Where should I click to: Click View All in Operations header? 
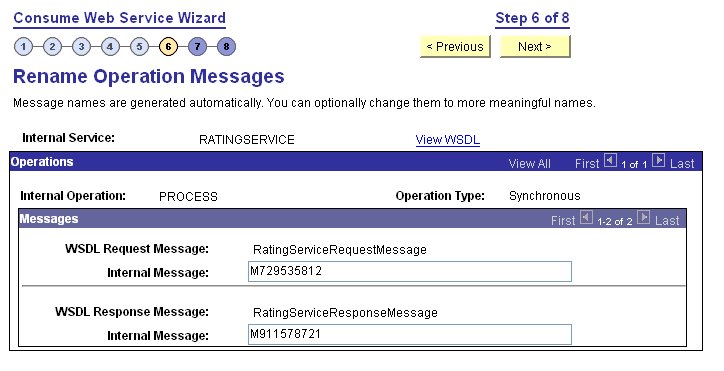(529, 164)
